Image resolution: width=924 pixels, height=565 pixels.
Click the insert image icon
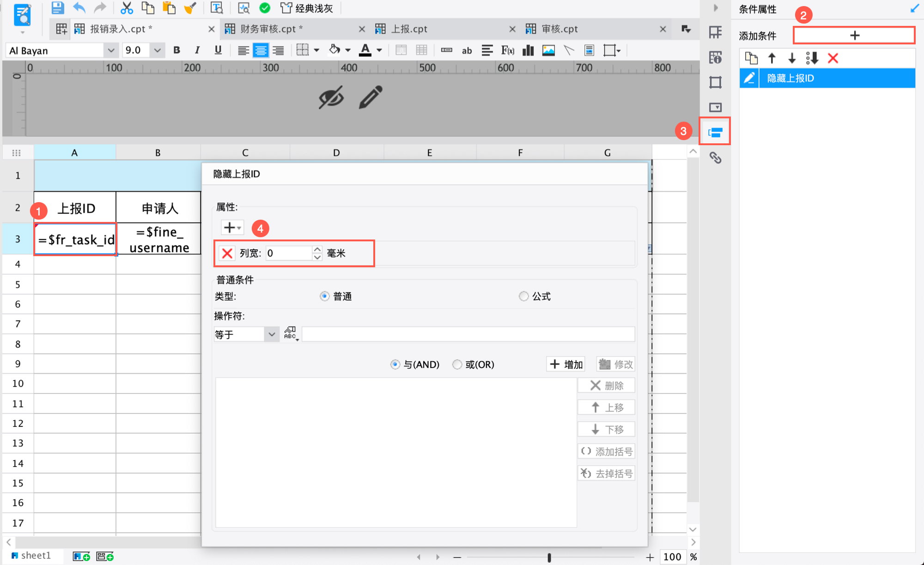click(x=548, y=50)
